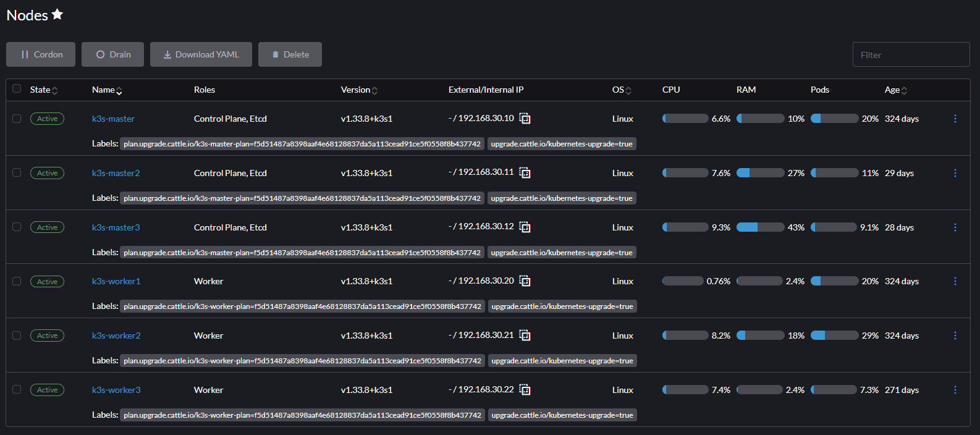
Task: Open the k3s-worker3 node link
Action: (x=116, y=390)
